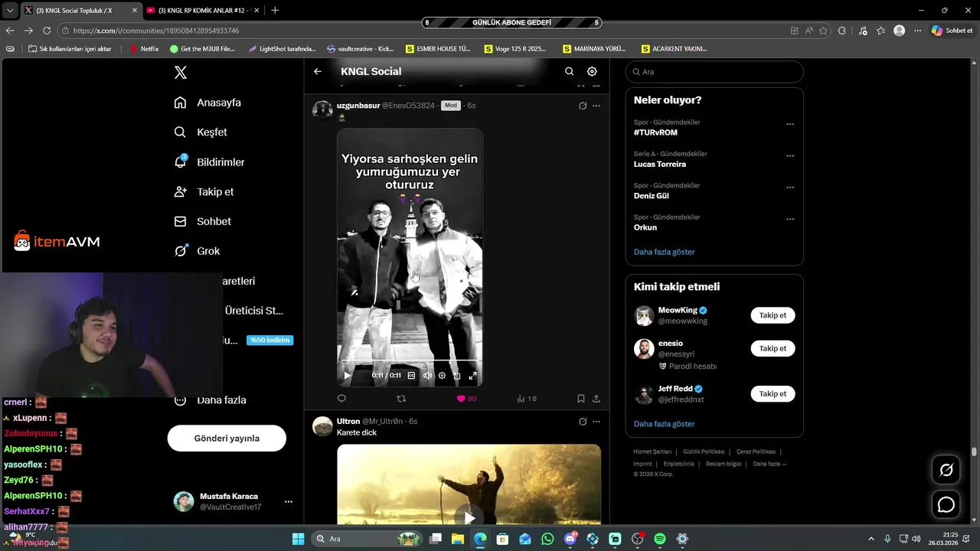Click the browser address bar
The width and height of the screenshot is (980, 551).
421,31
